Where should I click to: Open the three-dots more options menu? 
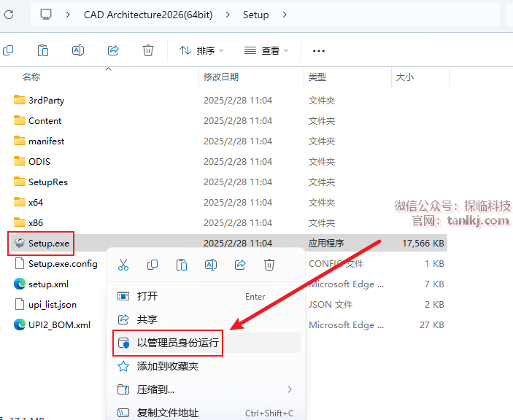coord(319,50)
